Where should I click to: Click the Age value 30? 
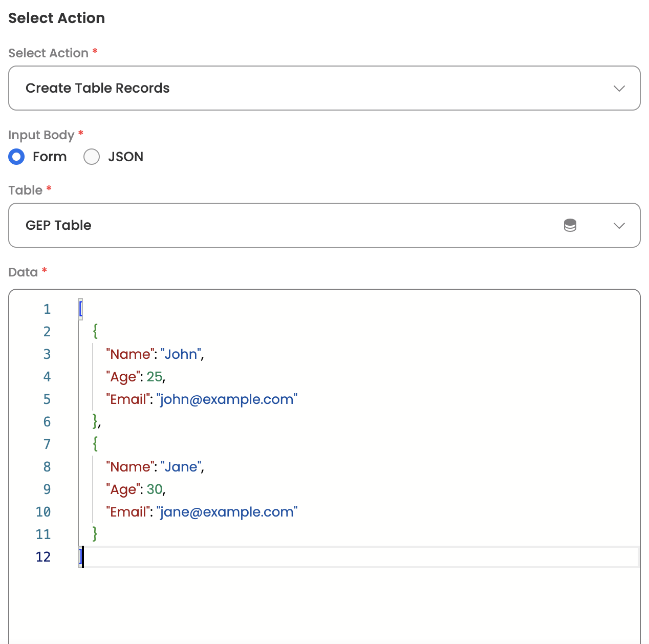(x=155, y=489)
